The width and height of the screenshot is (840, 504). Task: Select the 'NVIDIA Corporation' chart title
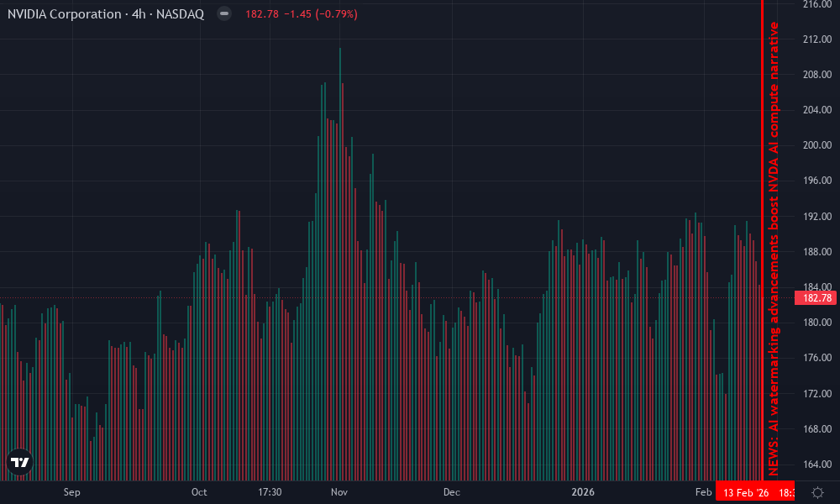[62, 13]
